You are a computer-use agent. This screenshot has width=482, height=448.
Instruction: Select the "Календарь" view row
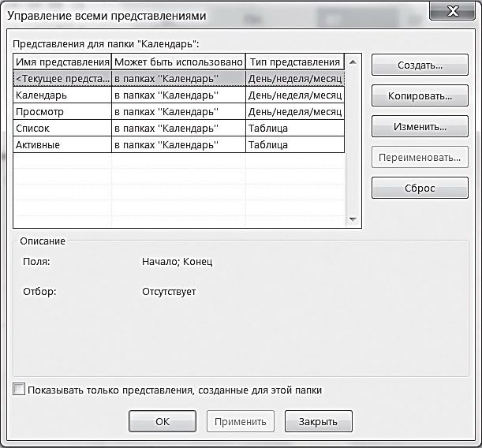pyautogui.click(x=178, y=95)
